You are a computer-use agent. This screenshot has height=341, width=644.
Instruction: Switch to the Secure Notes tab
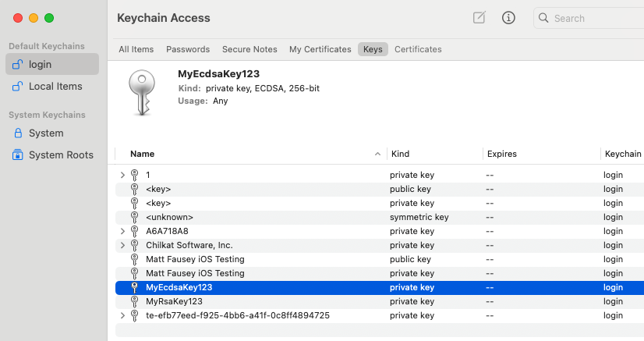(249, 49)
